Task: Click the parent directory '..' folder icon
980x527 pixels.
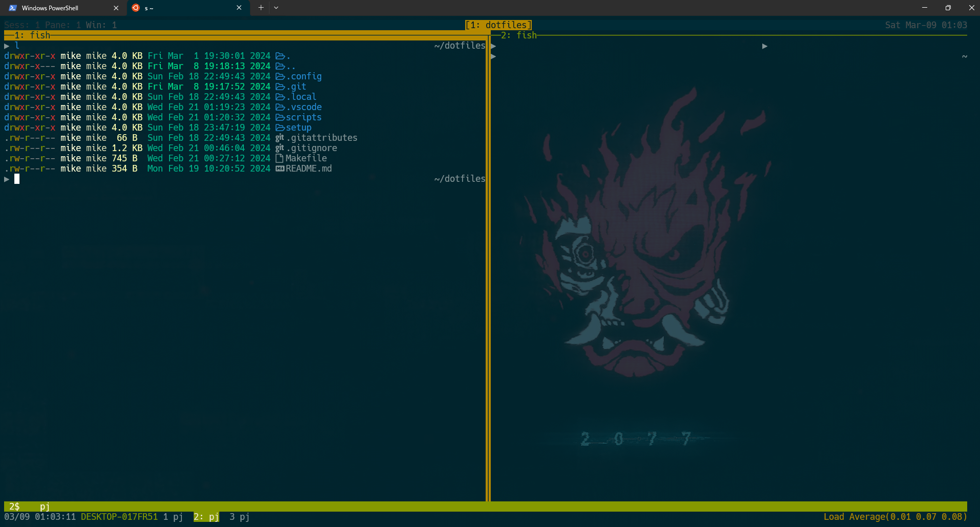Action: click(x=280, y=66)
